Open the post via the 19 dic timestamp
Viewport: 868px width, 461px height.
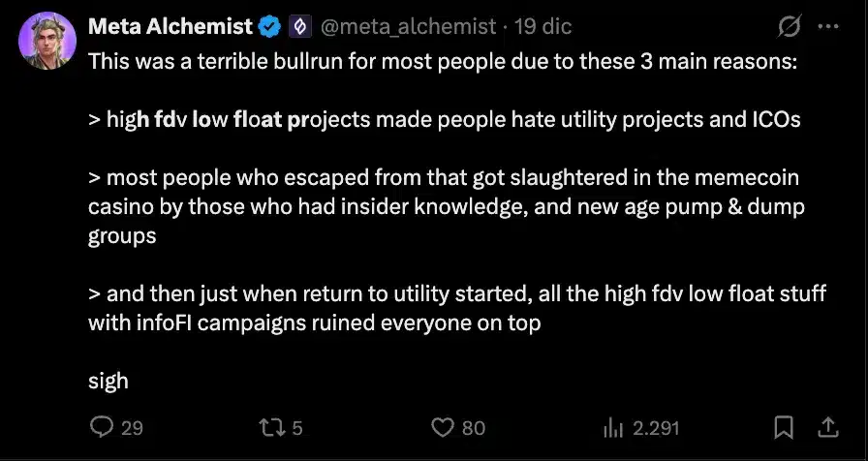click(x=542, y=28)
